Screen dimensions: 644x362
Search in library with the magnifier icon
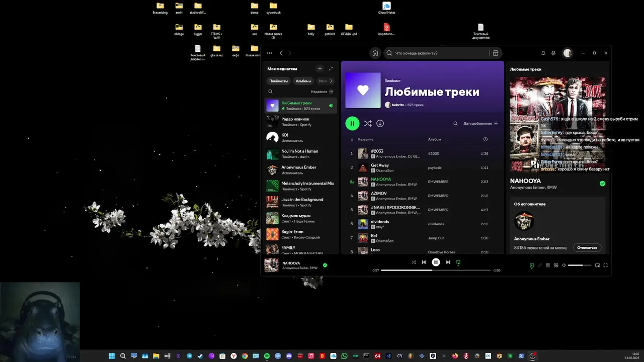(x=270, y=92)
